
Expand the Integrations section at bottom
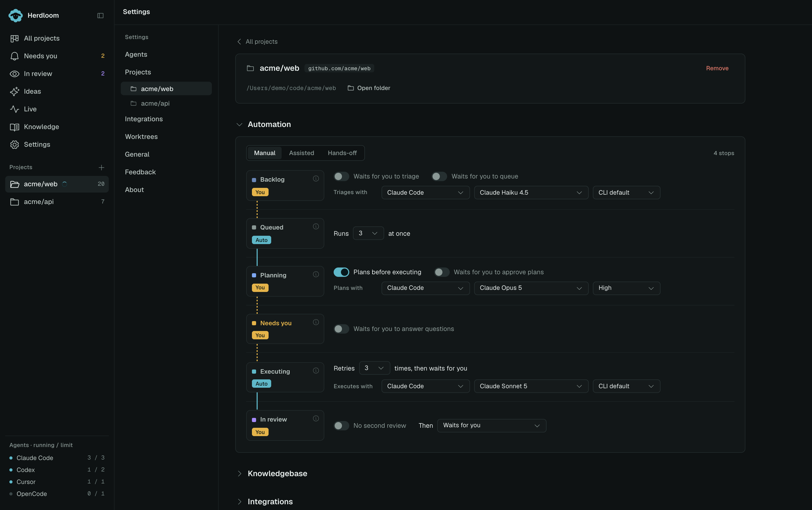coord(239,502)
